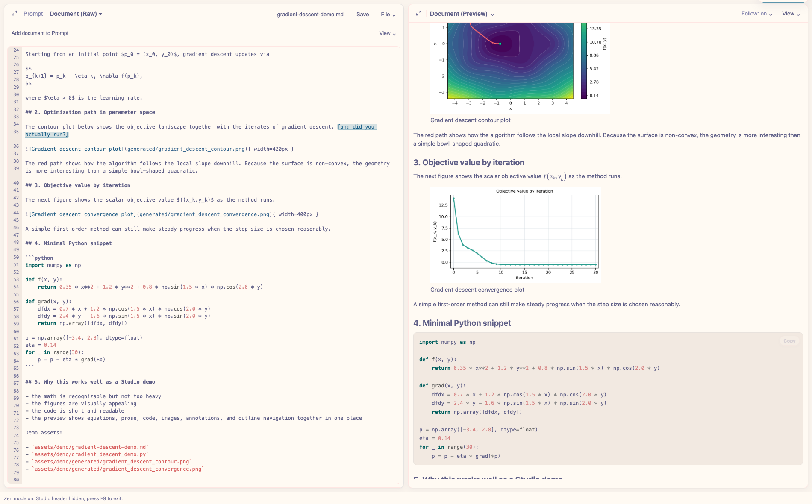Viewport: 812px width, 504px height.
Task: Click the gradient_descent_demo.py asset path
Action: 90,454
